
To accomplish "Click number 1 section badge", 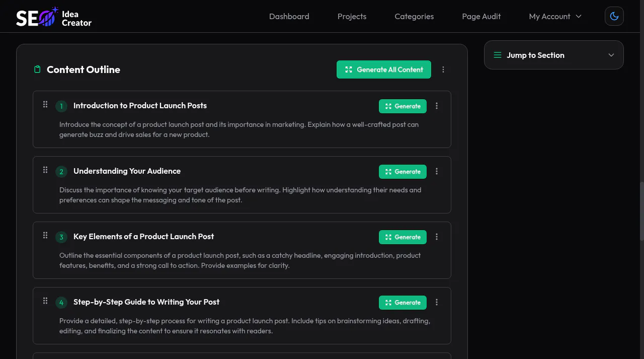I will (x=61, y=106).
